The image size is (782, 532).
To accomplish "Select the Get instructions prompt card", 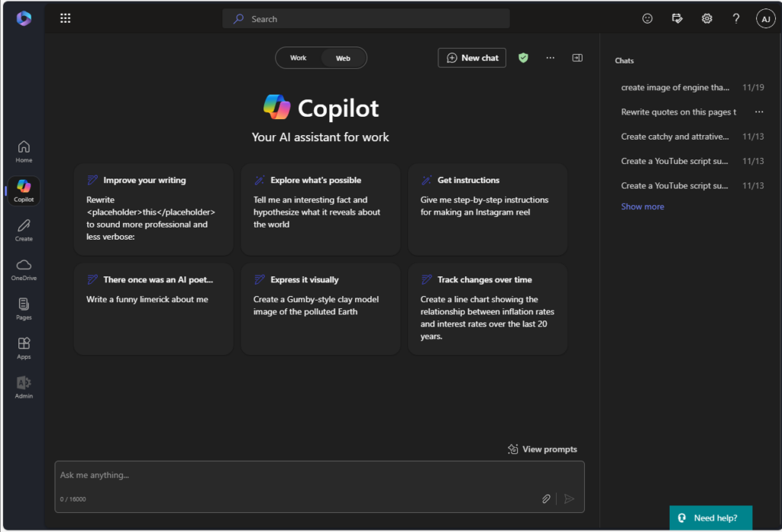I will 487,209.
